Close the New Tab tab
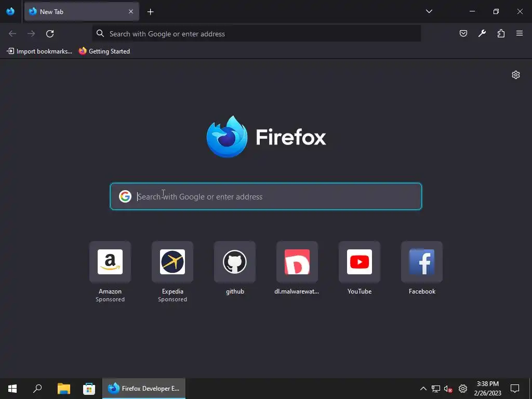This screenshot has height=399, width=532. (130, 11)
